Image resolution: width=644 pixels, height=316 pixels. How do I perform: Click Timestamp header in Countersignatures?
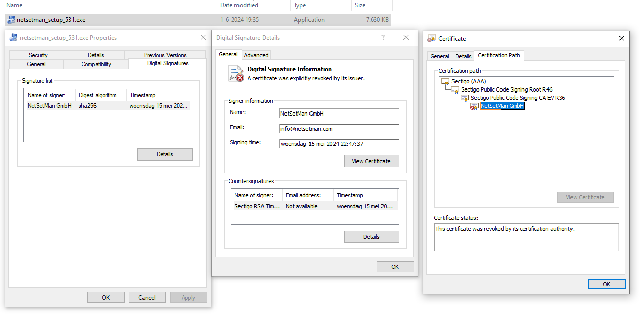366,195
